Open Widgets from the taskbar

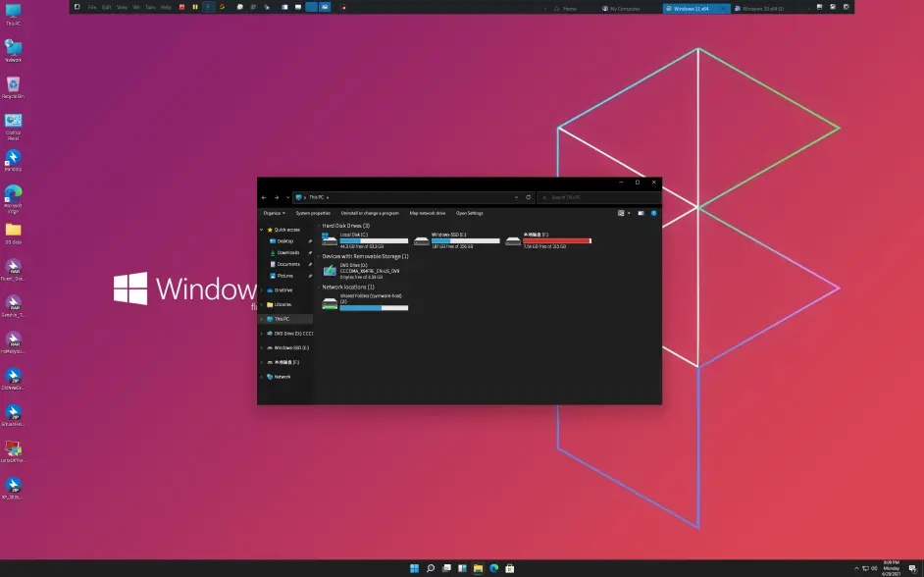[x=462, y=568]
